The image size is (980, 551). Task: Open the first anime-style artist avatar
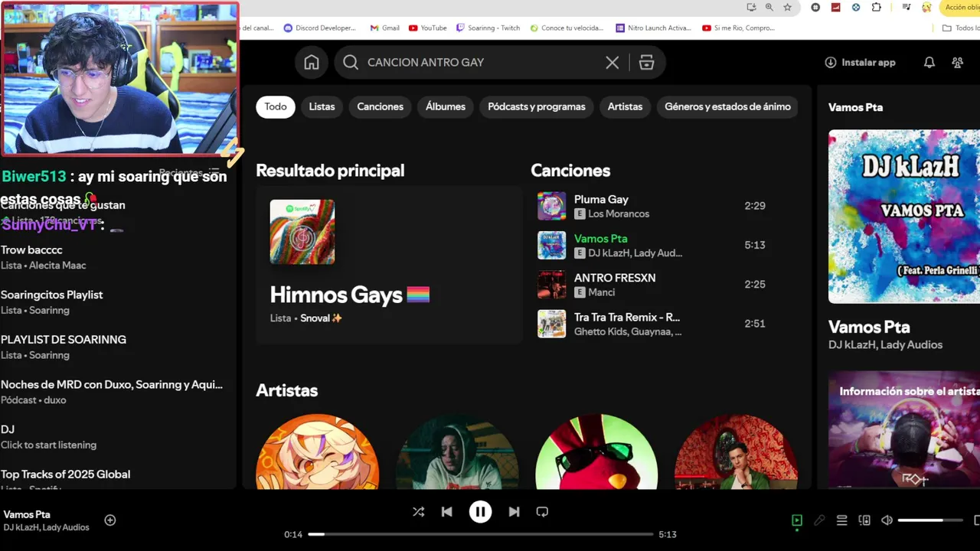318,452
